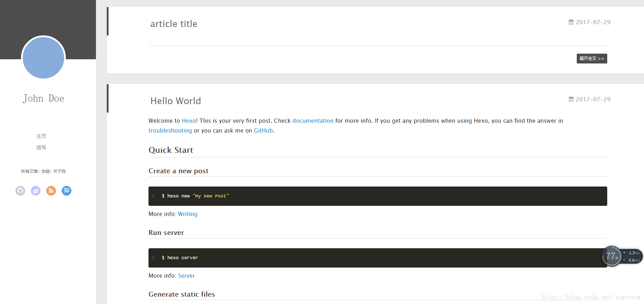Viewport: 644px width, 304px height.
Task: Click the Run server heading
Action: pos(166,232)
